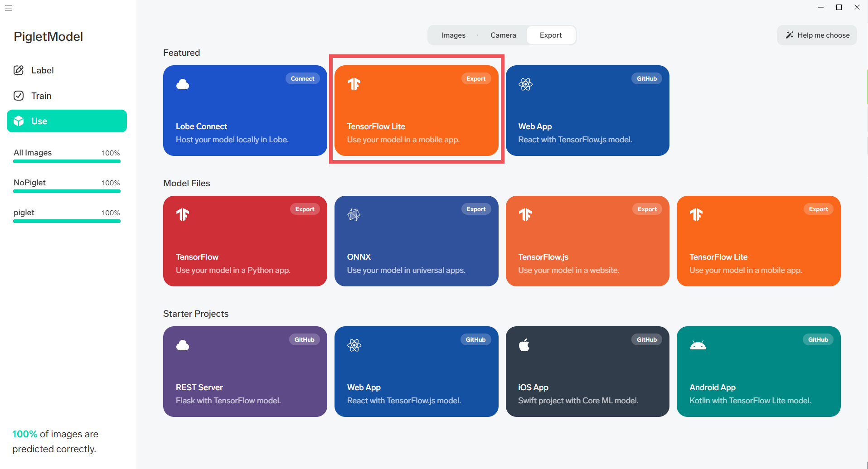868x469 pixels.
Task: Switch to the Images tab
Action: [453, 35]
